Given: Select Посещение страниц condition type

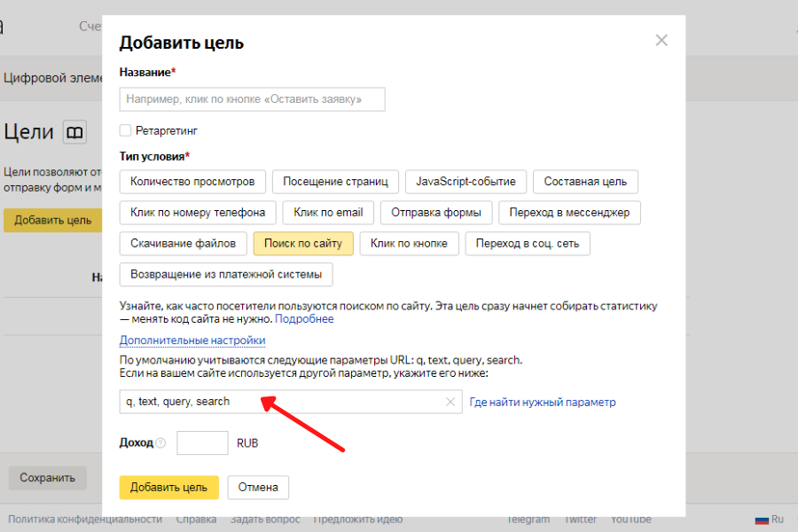Looking at the screenshot, I should [335, 182].
